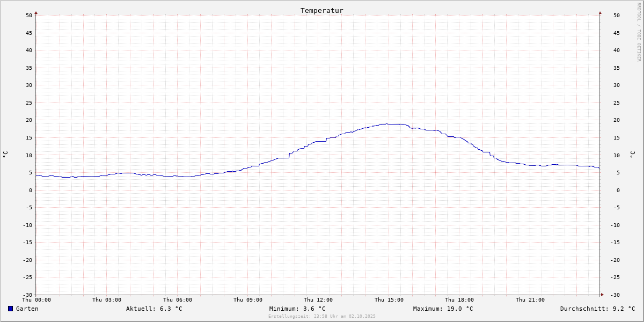Screen dimensions: 644x322
Task: Click the Erstellungszeit timestamp footer text
Action: click(321, 316)
